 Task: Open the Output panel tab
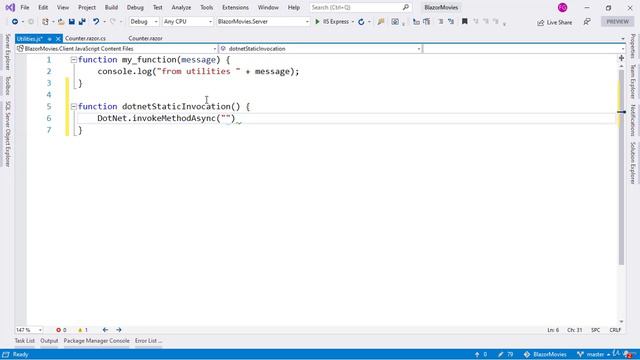coord(49,341)
